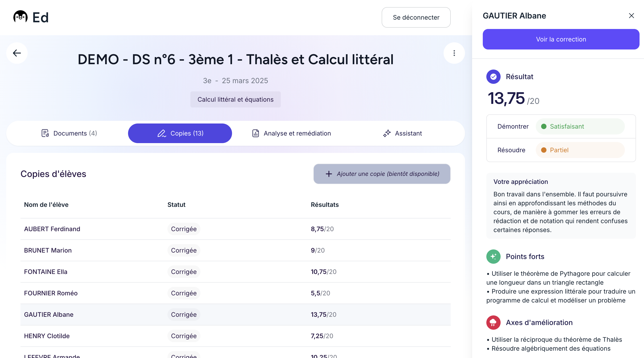
Task: Select the FOURNIER Roméo row
Action: click(x=51, y=293)
